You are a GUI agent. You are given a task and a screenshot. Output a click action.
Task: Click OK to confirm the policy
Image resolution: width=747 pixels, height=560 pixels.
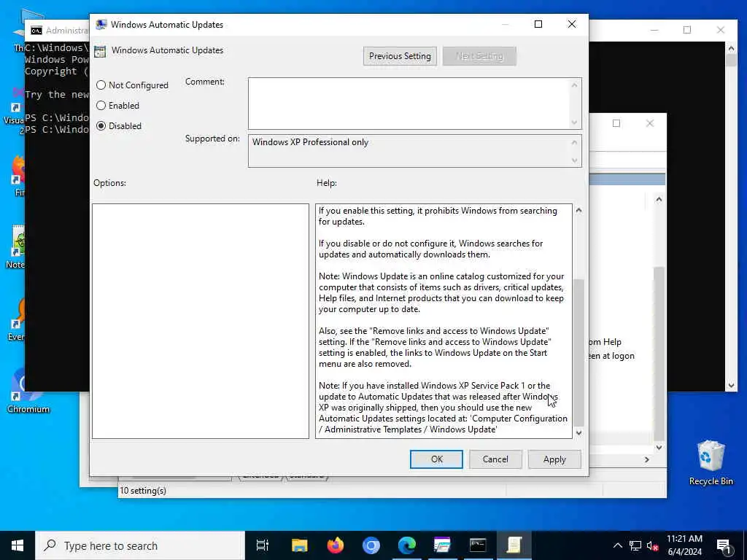point(436,459)
